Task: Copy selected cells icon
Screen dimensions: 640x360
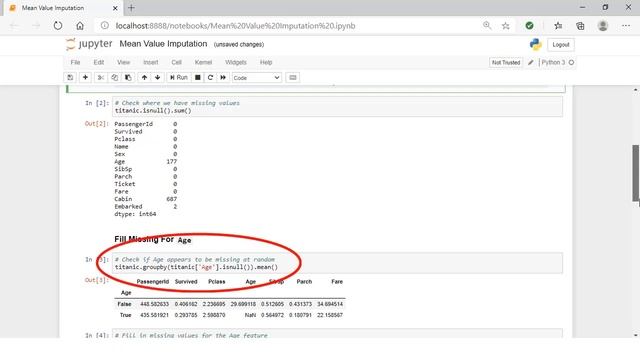Action: 114,78
